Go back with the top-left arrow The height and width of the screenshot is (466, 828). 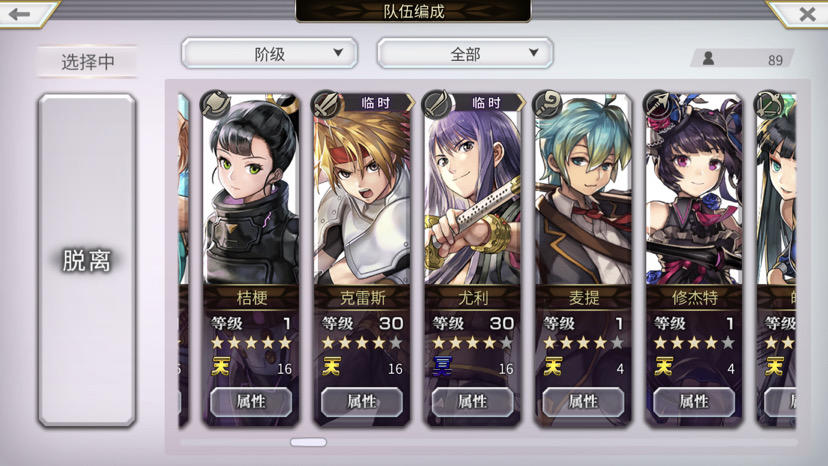click(x=20, y=14)
